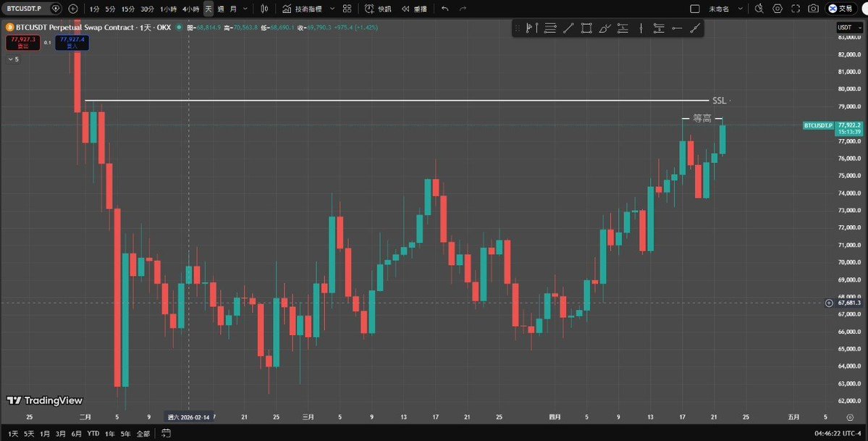Set date range to 3月
Viewport: 868px width, 441px height.
61,434
